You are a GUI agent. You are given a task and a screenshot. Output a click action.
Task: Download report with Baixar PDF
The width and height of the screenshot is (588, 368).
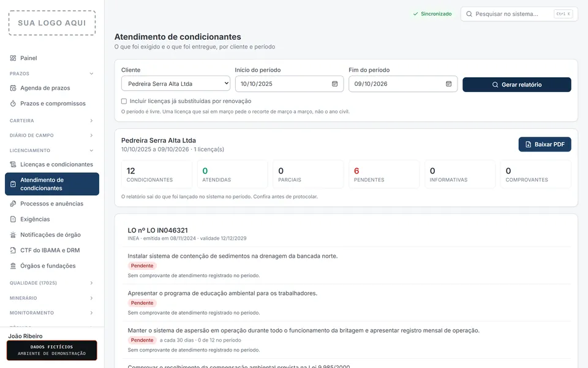(545, 144)
